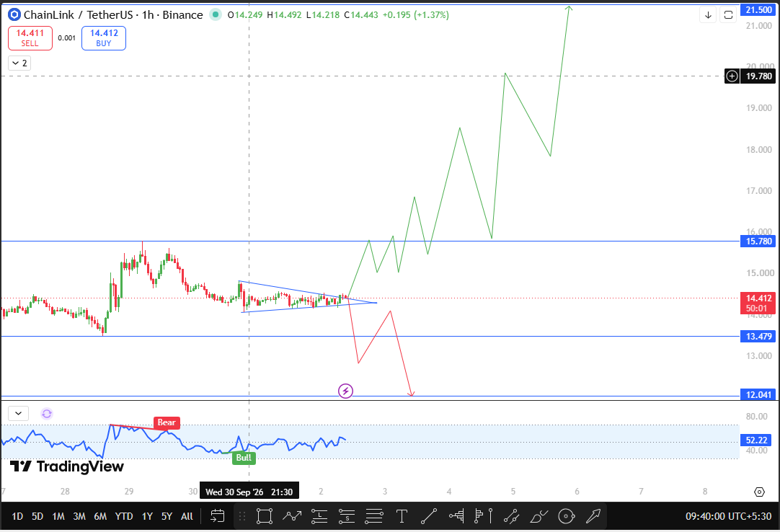Click the 19.780 crosshair price label
This screenshot has height=532, width=780.
758,76
